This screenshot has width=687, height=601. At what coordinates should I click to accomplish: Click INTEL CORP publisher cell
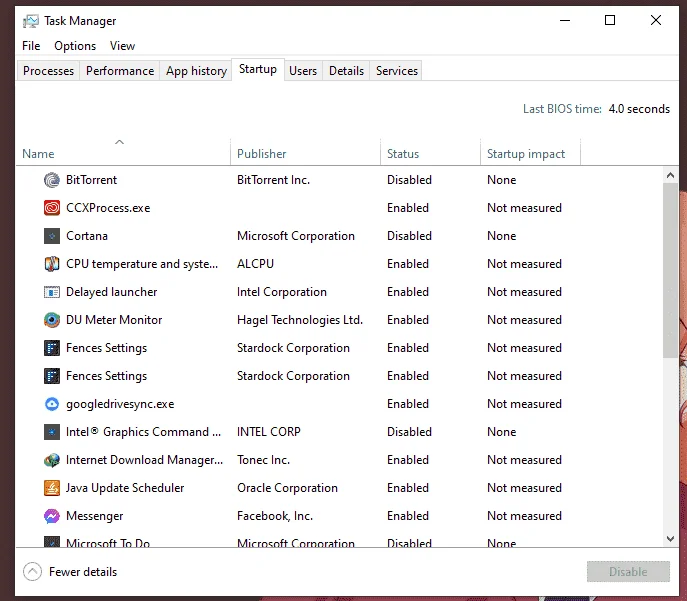[x=269, y=432]
